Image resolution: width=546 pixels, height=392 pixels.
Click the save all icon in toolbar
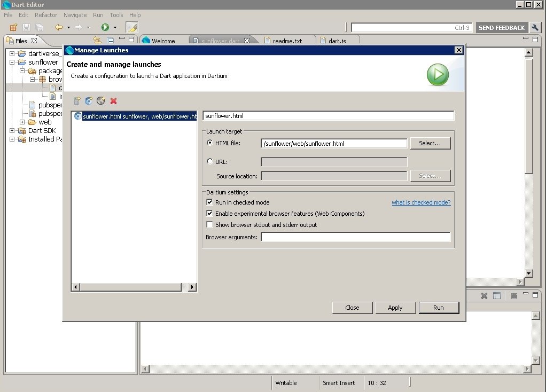(39, 27)
